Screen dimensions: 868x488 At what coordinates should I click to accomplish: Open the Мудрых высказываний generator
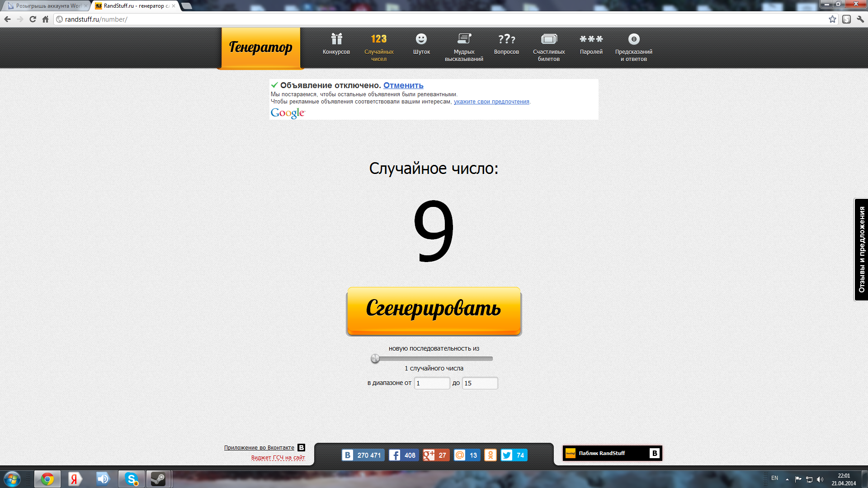pos(464,47)
